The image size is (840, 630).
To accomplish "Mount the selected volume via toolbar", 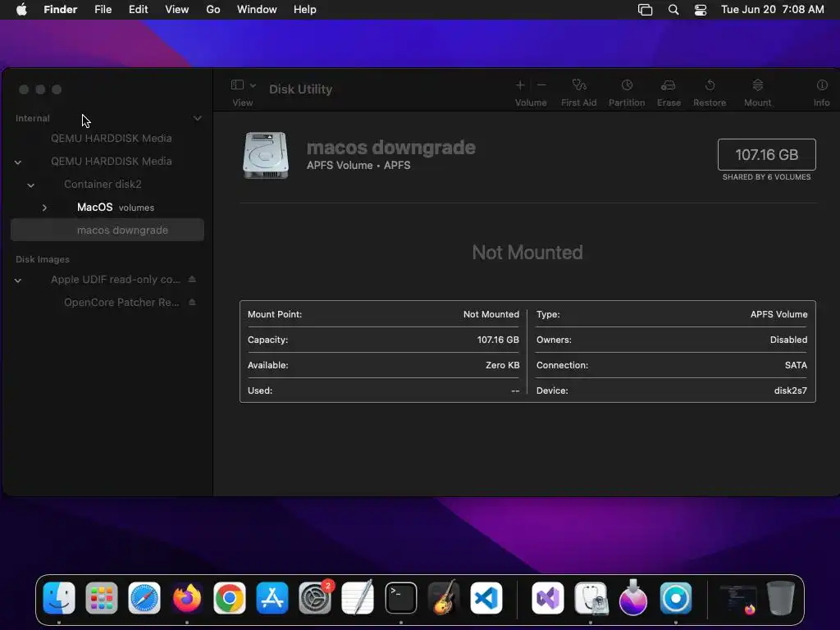I will coord(757,85).
